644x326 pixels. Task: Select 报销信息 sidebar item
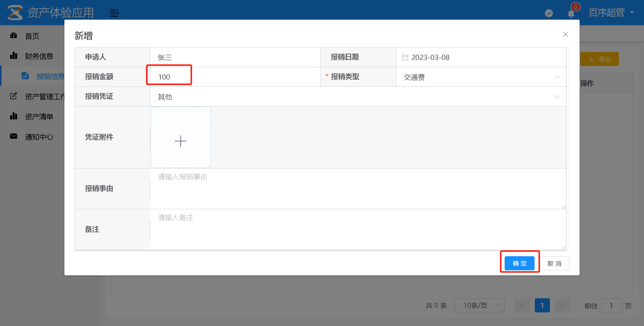[33, 76]
